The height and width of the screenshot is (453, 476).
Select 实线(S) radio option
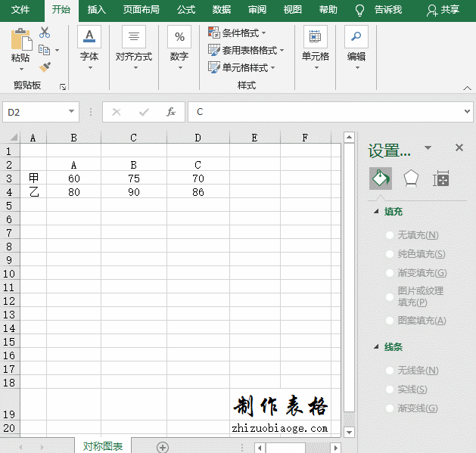pos(390,389)
